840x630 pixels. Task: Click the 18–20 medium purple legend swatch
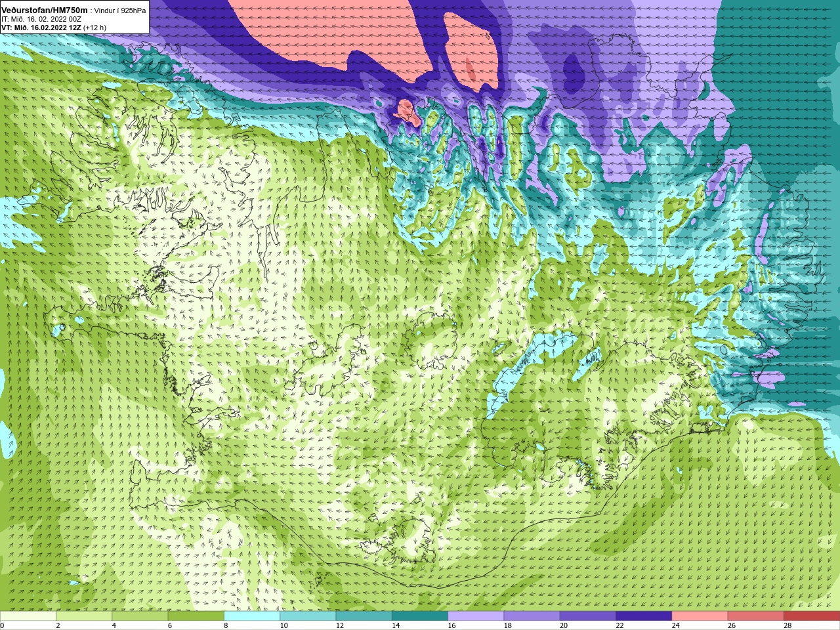point(532,616)
